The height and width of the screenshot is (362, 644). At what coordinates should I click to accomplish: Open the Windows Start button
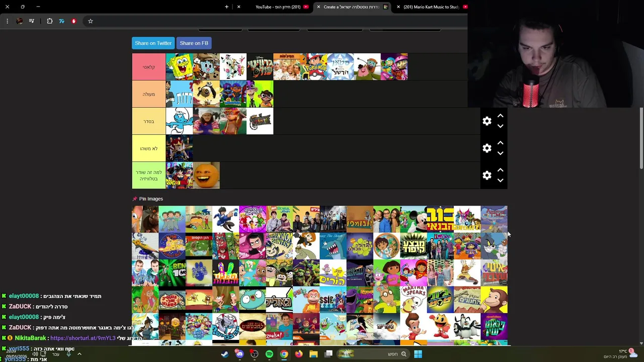point(418,354)
